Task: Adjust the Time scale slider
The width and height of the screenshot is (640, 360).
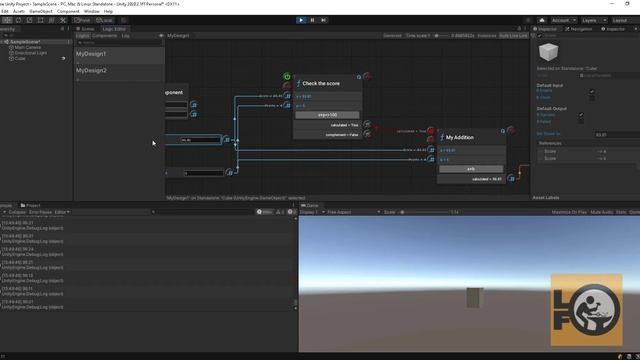Action: click(440, 36)
